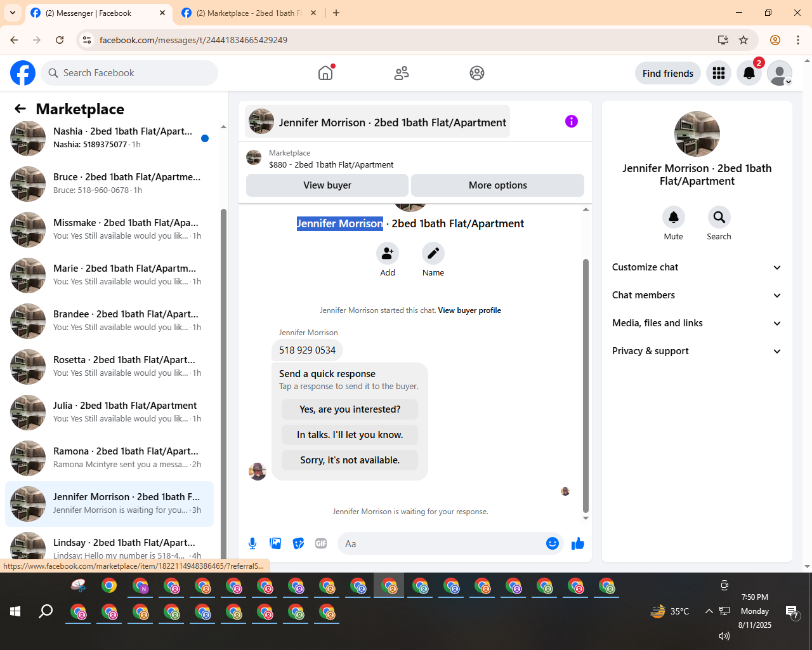Open the Windows Start menu

[x=15, y=611]
